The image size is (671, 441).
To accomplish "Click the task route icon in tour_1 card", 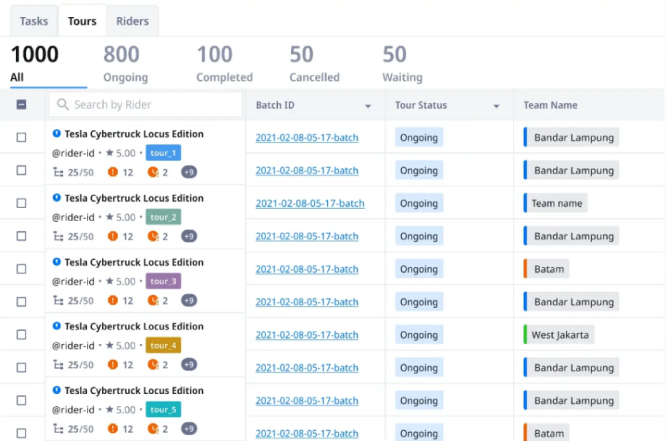I will click(57, 172).
